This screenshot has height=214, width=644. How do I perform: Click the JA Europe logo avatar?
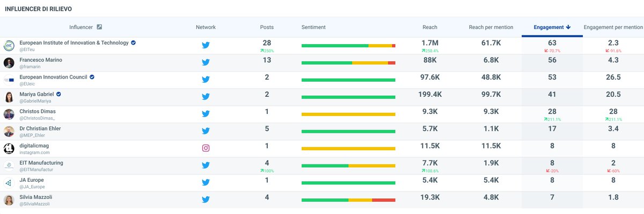[9, 183]
